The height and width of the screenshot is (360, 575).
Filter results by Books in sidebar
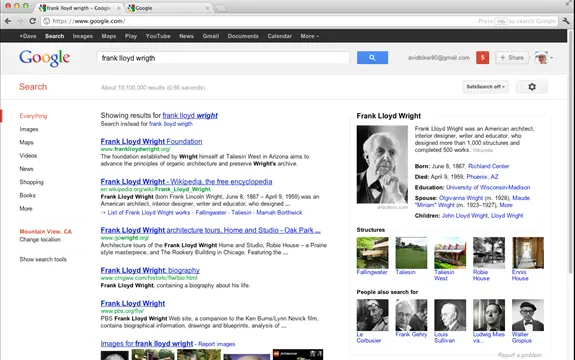[x=28, y=195]
